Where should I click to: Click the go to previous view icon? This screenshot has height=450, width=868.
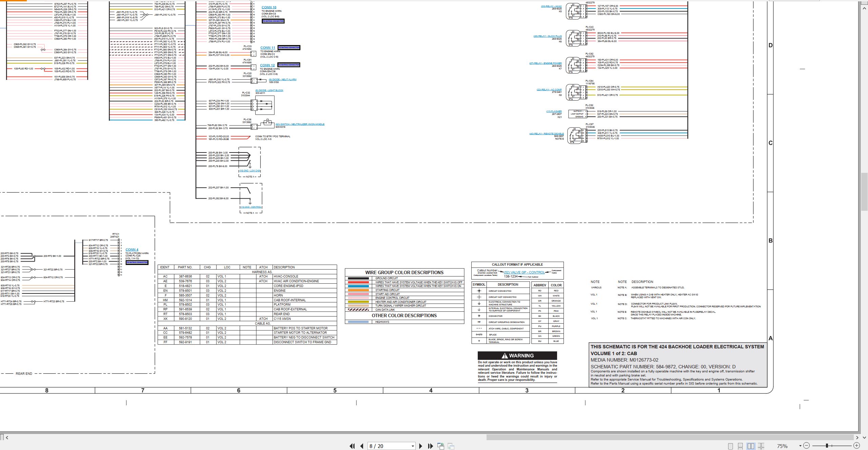[x=441, y=446]
